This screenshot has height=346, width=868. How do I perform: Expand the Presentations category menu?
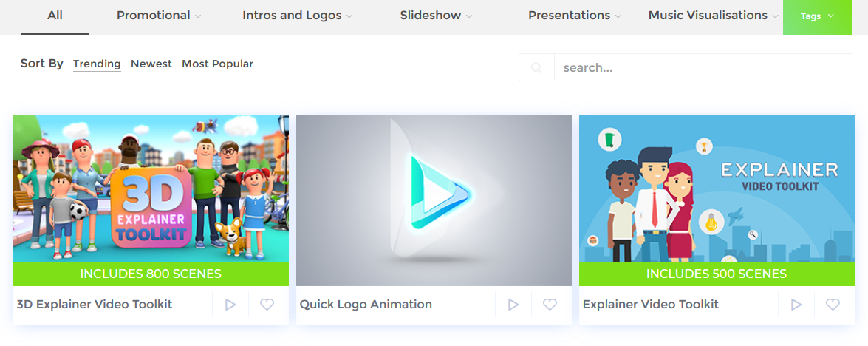[575, 16]
